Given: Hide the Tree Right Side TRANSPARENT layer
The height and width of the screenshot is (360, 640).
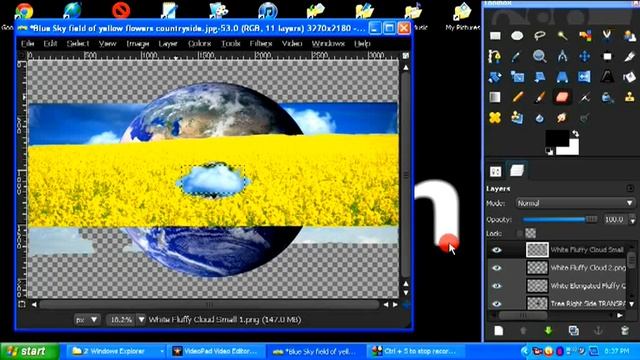Looking at the screenshot, I should point(496,304).
